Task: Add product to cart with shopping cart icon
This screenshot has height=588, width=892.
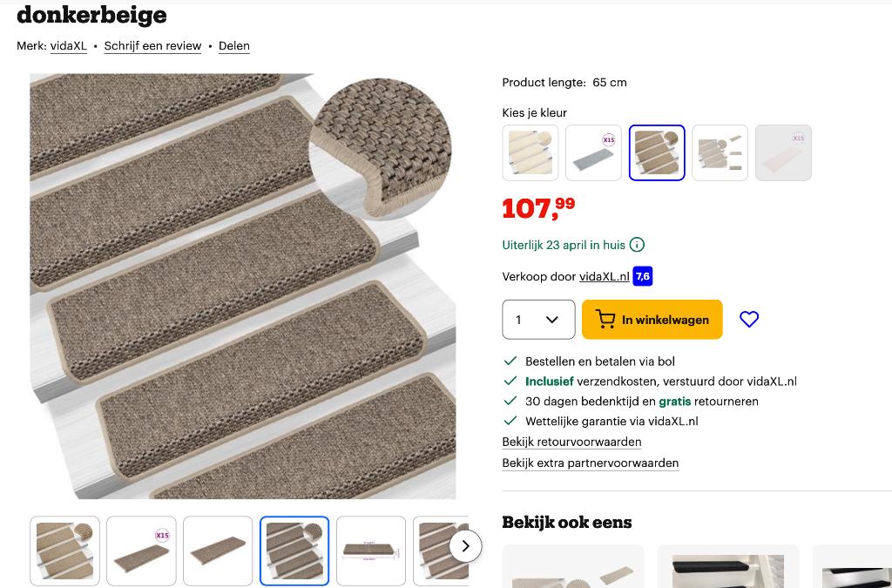Action: click(x=652, y=320)
